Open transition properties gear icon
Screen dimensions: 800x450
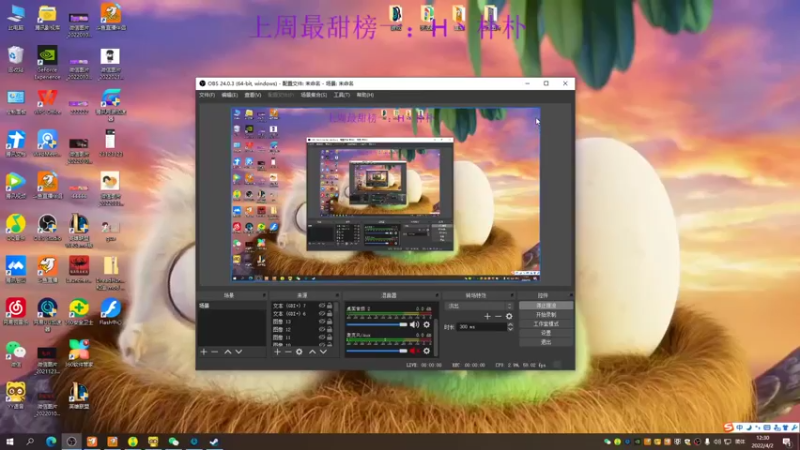509,317
